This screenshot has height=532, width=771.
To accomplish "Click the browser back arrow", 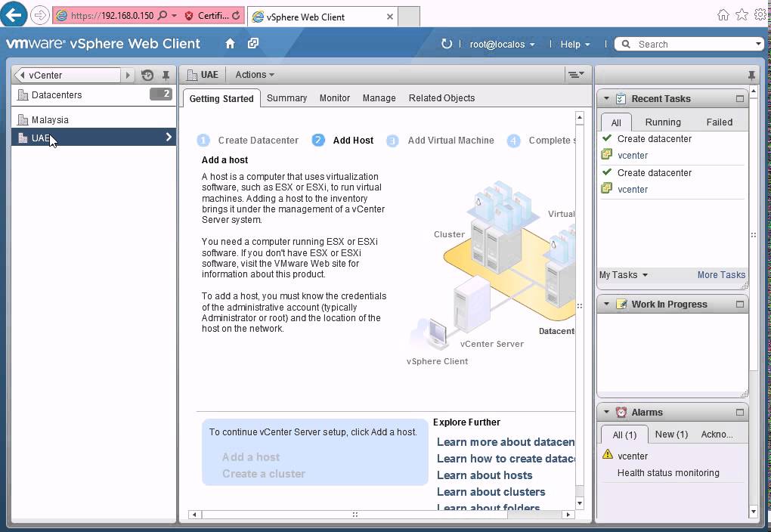I will (14, 15).
